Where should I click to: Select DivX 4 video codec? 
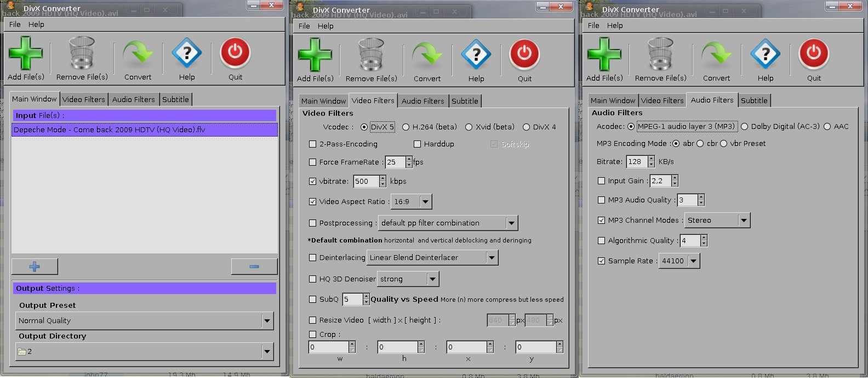coord(527,127)
